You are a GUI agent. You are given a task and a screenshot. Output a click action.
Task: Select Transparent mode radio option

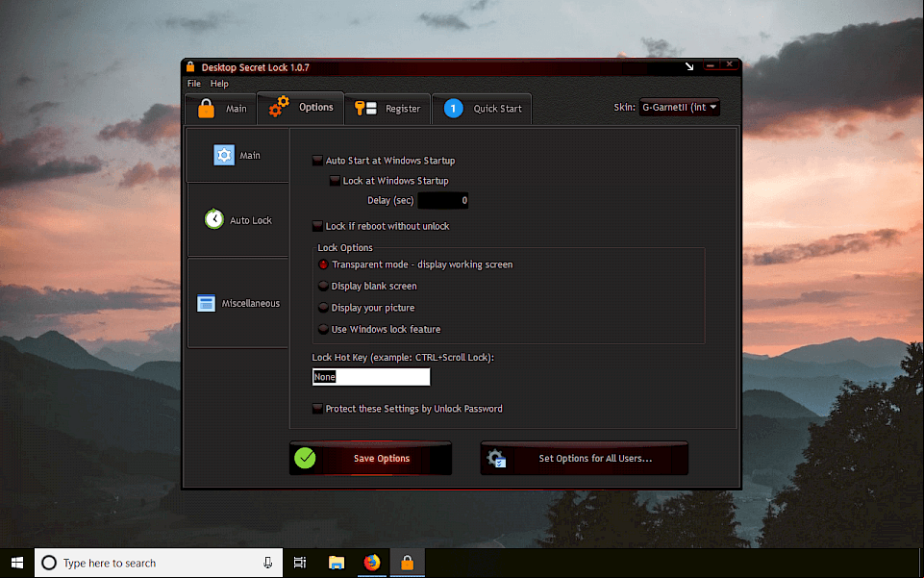[x=323, y=264]
